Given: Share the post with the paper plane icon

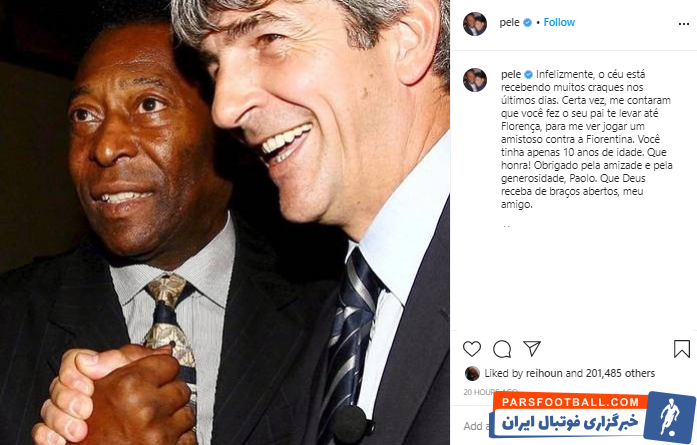Looking at the screenshot, I should click(x=532, y=349).
